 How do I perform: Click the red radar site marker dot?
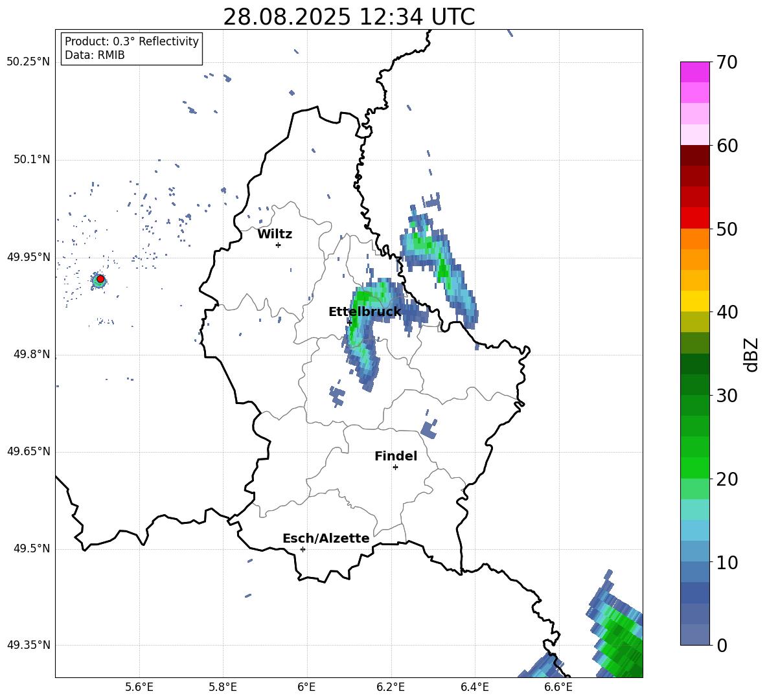(x=100, y=279)
